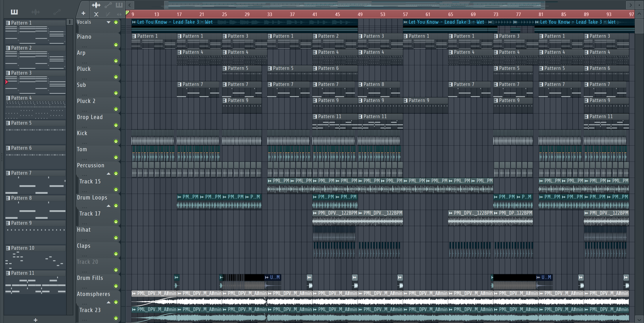The width and height of the screenshot is (644, 323).
Task: Click the piano roll icon beside Pattern 10 in picker
Action: 8,248
